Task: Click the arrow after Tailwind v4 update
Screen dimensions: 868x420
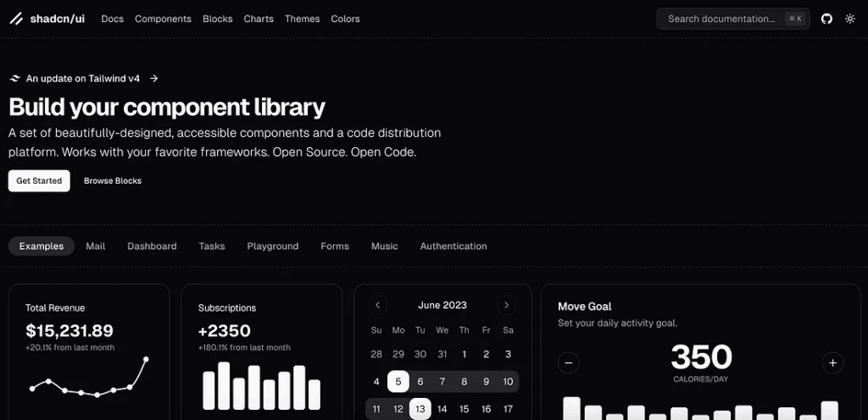Action: [154, 79]
